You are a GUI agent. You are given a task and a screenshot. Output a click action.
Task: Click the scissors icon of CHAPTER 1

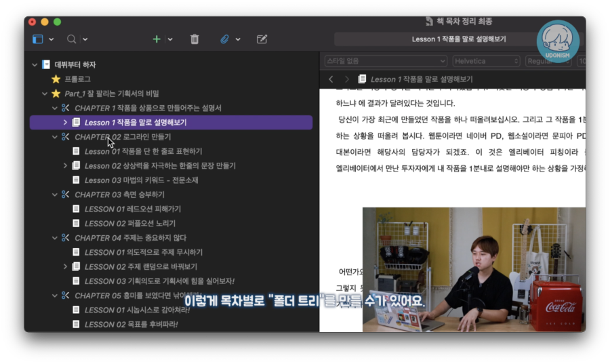[x=65, y=108]
